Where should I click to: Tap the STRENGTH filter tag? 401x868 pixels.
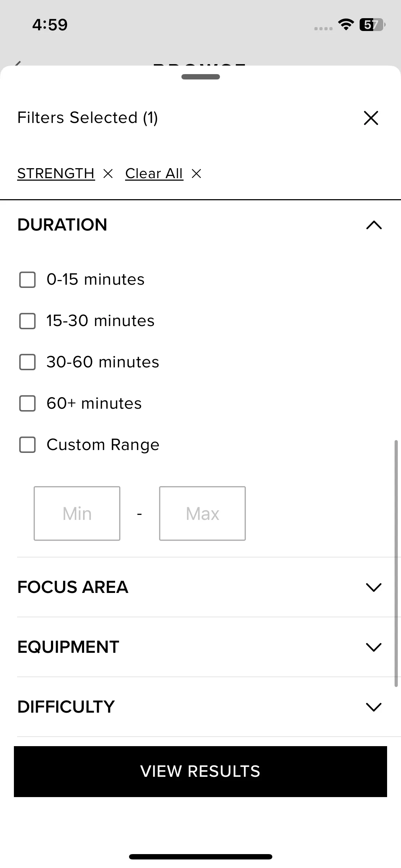click(56, 174)
